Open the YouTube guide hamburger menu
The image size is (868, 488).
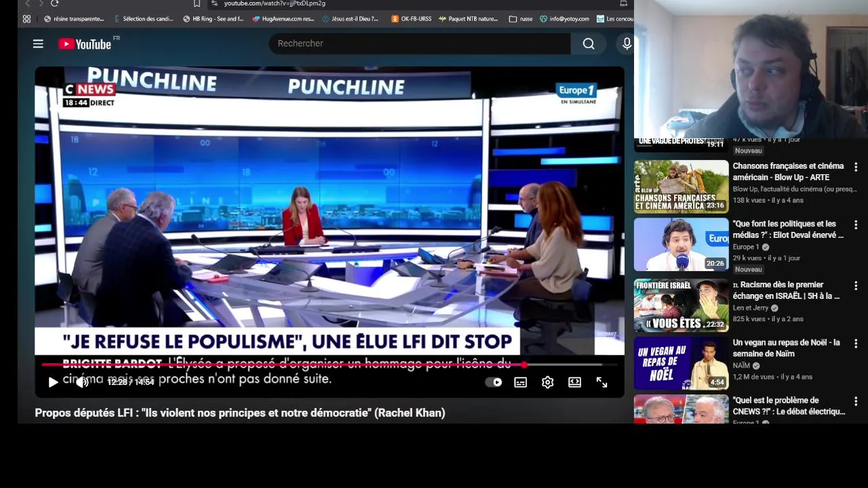pos(38,44)
